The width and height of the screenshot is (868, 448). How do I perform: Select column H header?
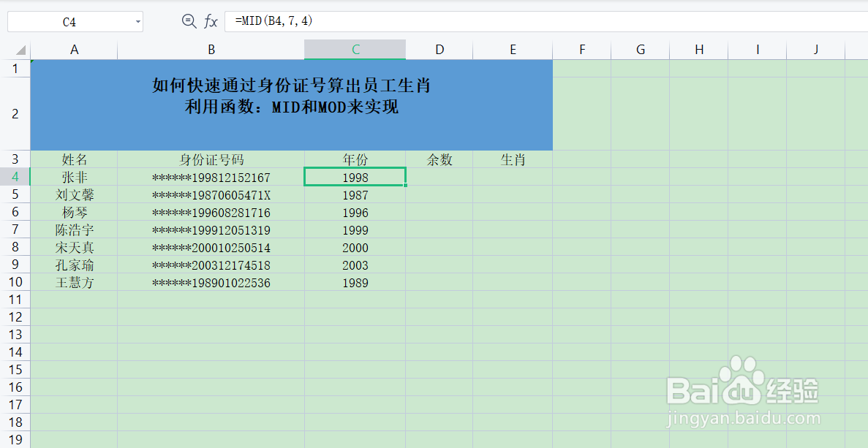(x=698, y=50)
